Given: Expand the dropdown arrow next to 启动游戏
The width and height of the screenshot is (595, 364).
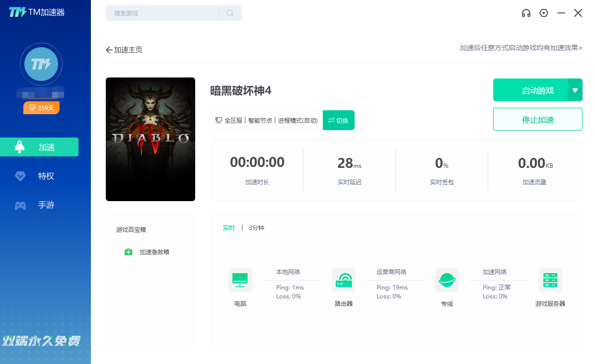Looking at the screenshot, I should pyautogui.click(x=575, y=90).
